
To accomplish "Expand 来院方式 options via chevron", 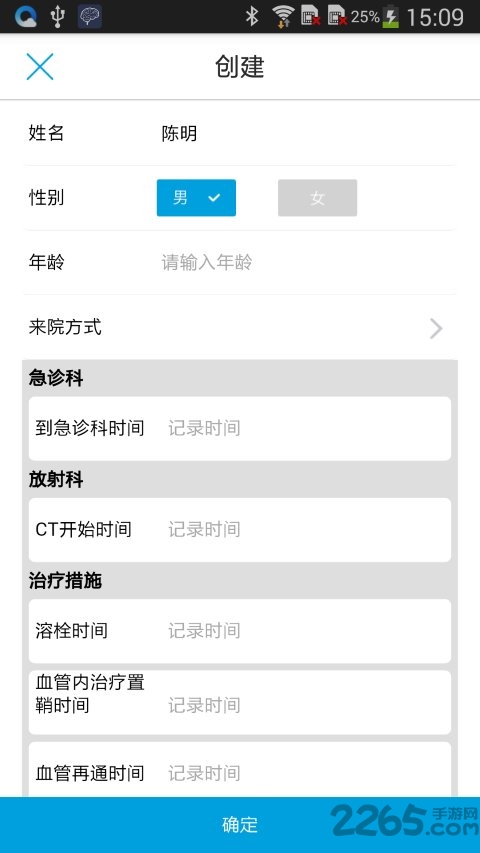I will pos(436,329).
